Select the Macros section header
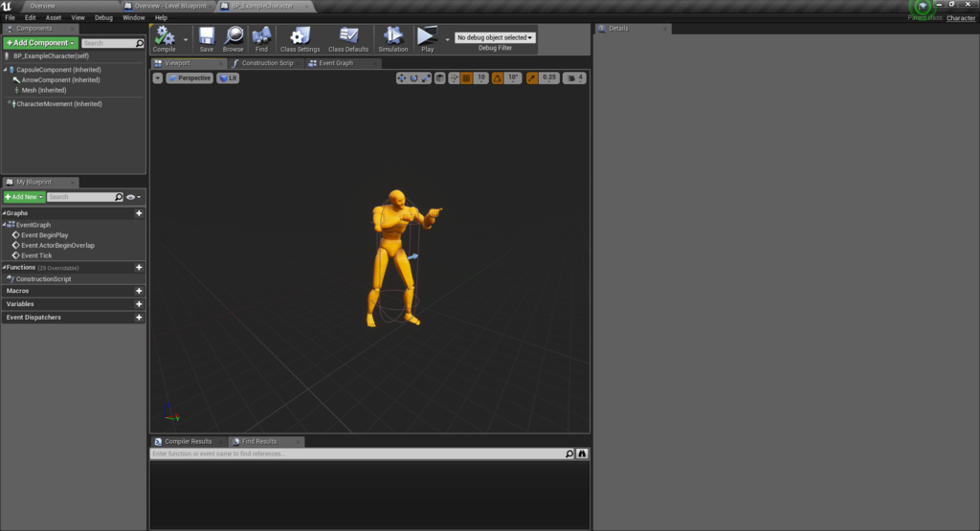This screenshot has width=980, height=531. pos(17,291)
